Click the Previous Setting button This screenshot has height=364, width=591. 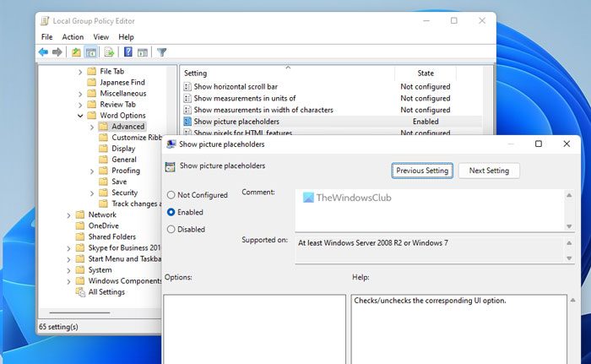[x=422, y=171]
